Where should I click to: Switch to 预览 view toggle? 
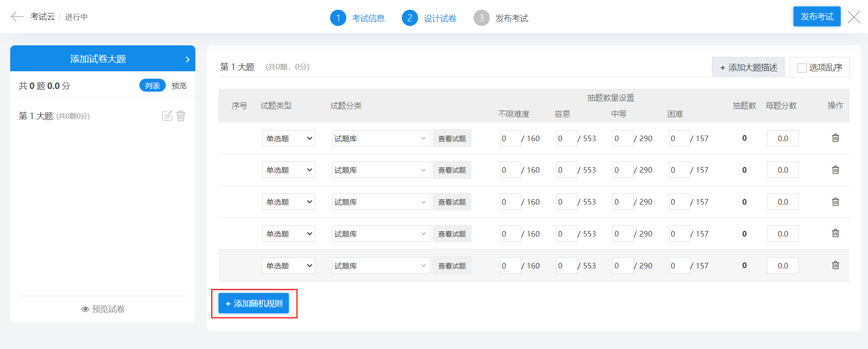pos(179,86)
